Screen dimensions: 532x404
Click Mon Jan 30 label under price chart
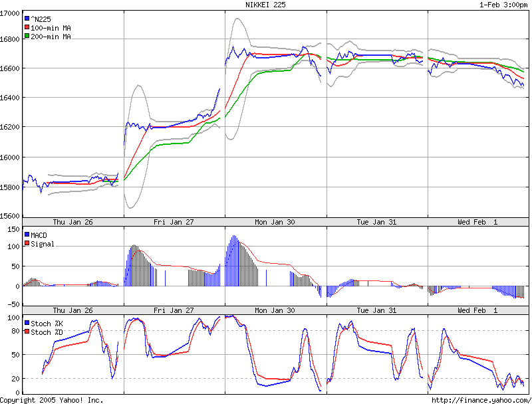[x=275, y=222]
